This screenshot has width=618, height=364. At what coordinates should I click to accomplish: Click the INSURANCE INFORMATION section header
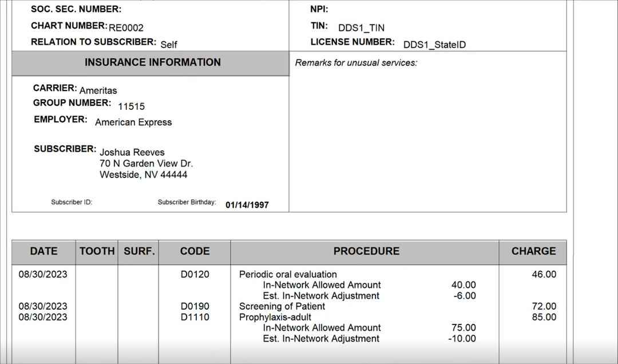pos(152,62)
